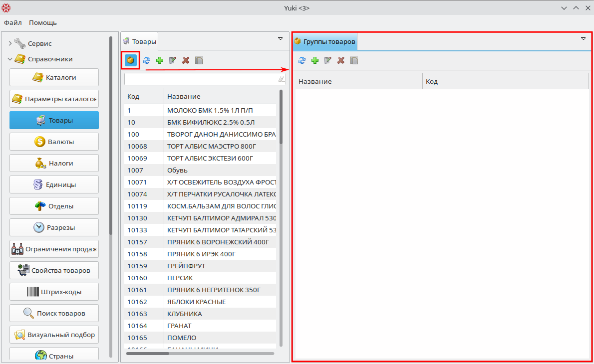594x364 pixels.
Task: Open the Товары panel dropdown arrow
Action: (280, 38)
